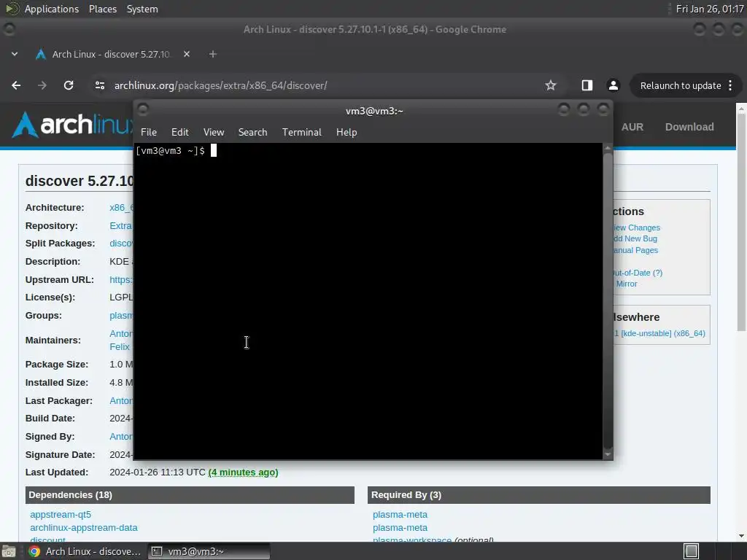Open terminal File menu

149,133
